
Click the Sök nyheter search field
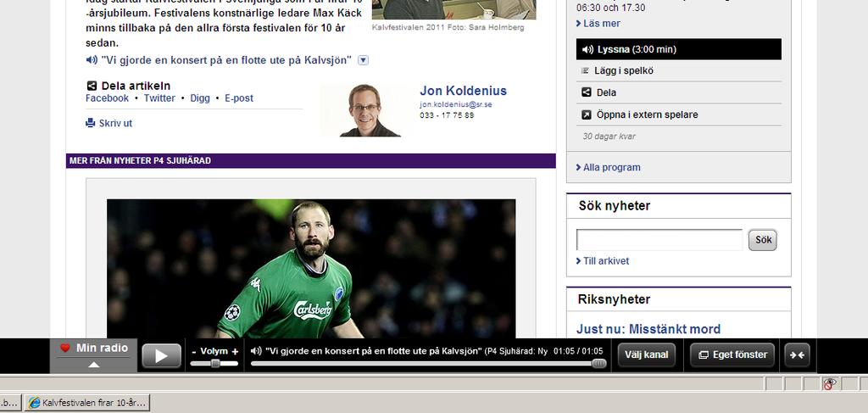[x=659, y=240]
